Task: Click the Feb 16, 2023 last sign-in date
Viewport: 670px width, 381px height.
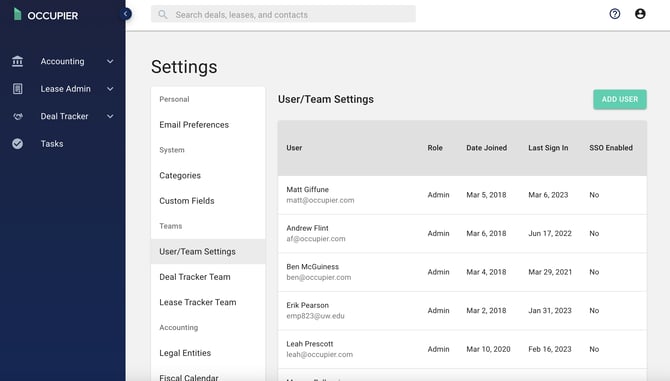Action: coord(550,349)
